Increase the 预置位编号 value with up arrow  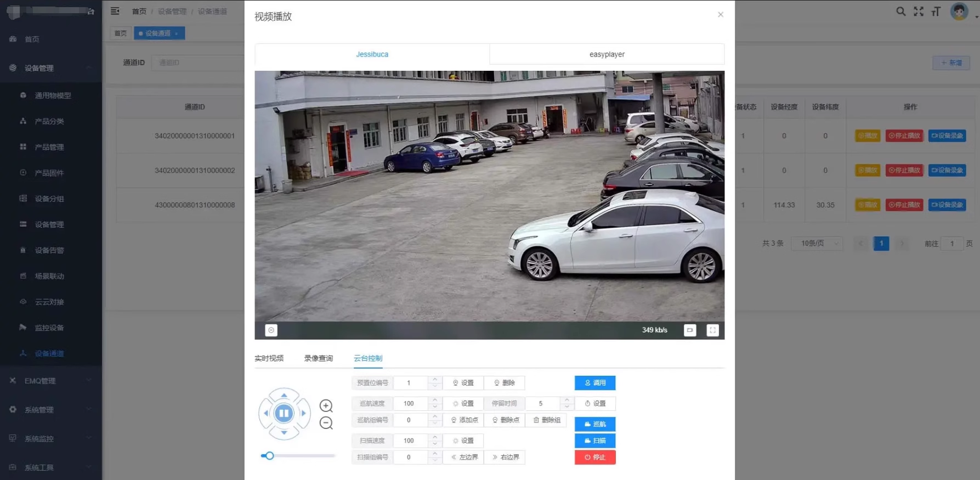[x=435, y=380]
